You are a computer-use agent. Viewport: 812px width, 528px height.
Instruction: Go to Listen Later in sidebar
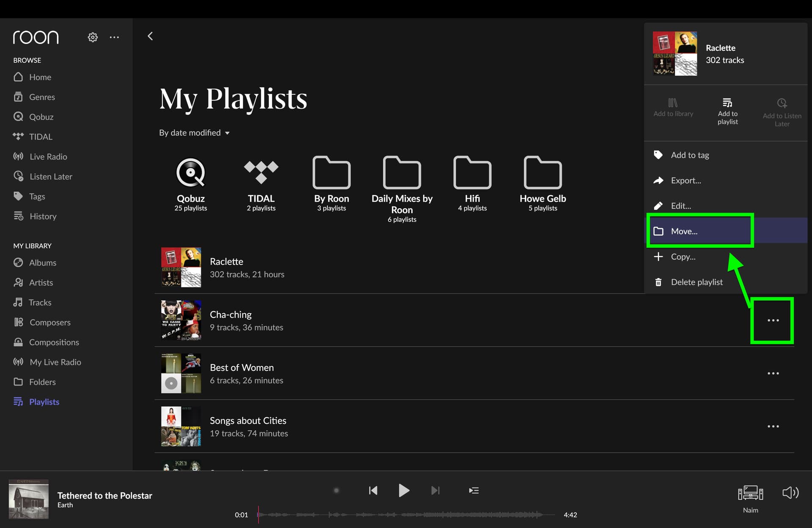[51, 176]
